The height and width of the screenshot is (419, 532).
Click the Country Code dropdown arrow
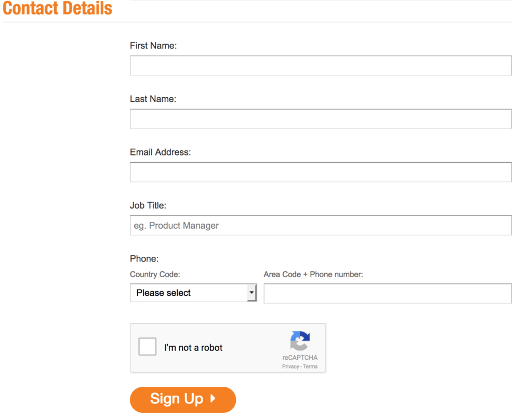[x=251, y=293]
